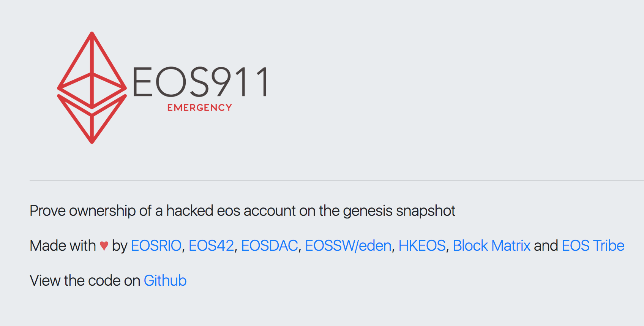This screenshot has height=326, width=644.
Task: Click the red EMERGENCY subtitle
Action: click(x=199, y=108)
